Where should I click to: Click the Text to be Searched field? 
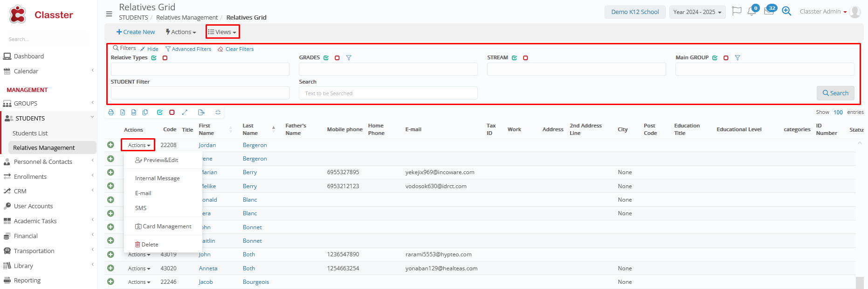coord(388,93)
